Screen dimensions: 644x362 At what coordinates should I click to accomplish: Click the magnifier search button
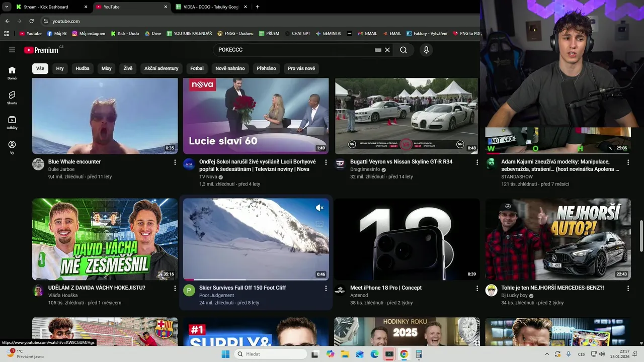404,50
